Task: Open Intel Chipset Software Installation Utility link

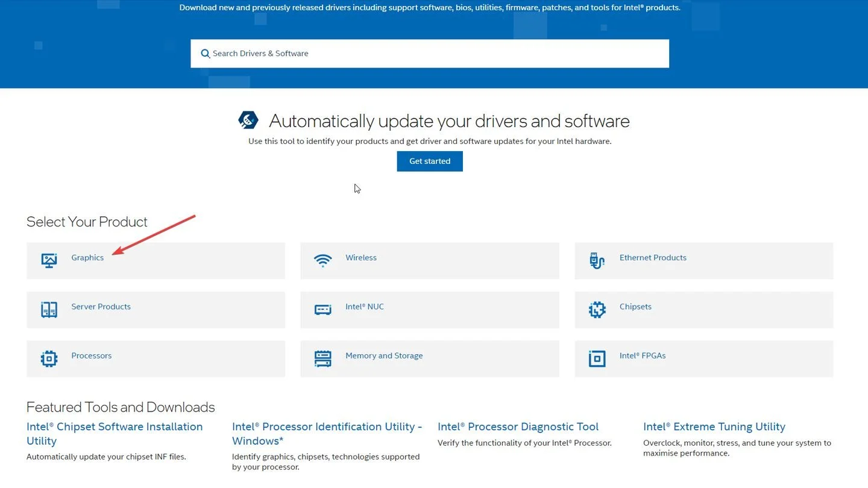Action: click(x=115, y=434)
